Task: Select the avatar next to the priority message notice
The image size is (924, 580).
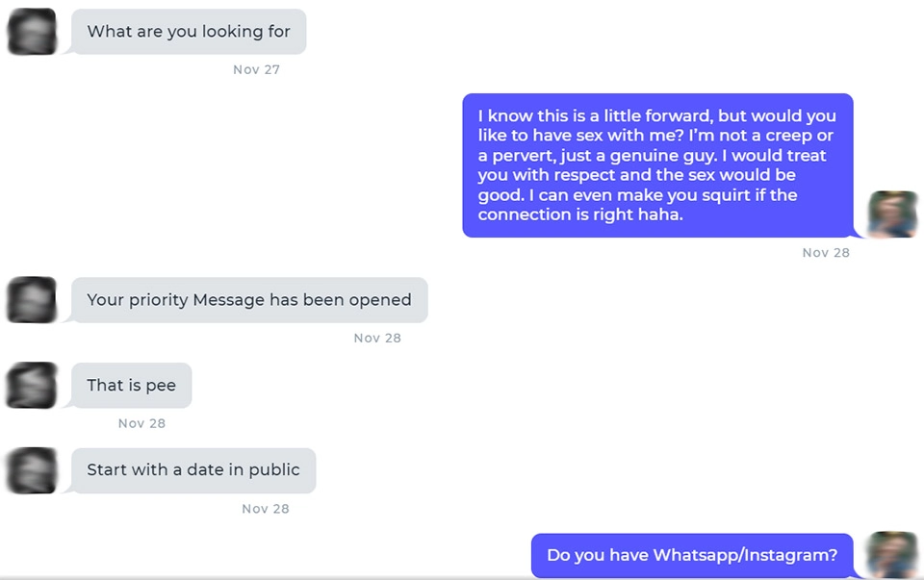Action: (32, 299)
